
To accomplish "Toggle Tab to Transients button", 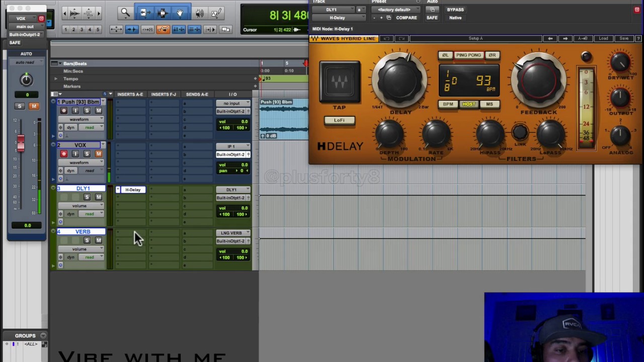I will [x=132, y=29].
